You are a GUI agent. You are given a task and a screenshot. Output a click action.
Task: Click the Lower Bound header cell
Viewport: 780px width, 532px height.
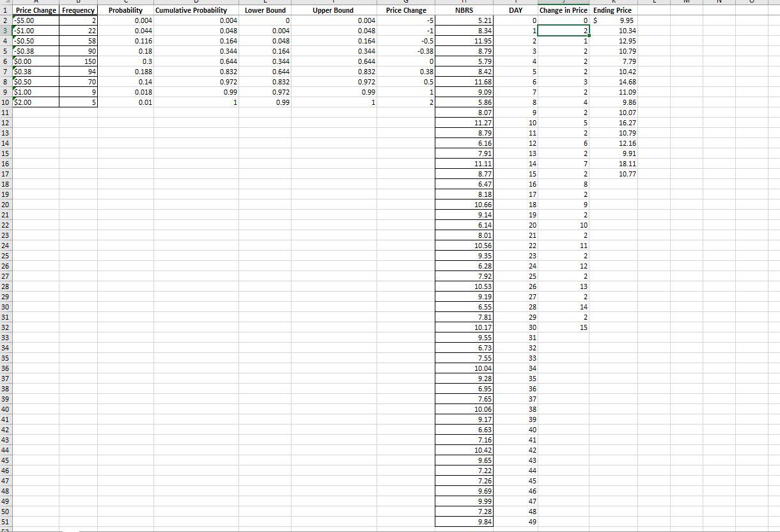point(266,10)
